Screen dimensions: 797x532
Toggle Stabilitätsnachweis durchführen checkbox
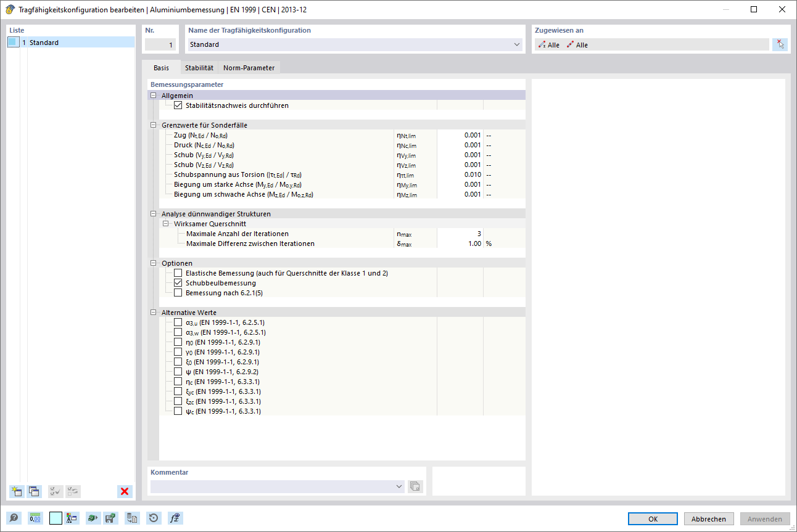tap(178, 105)
